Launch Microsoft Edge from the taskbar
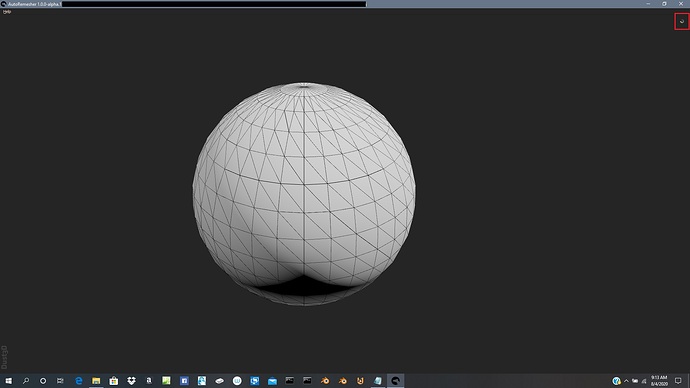This screenshot has width=690, height=388. click(79, 381)
